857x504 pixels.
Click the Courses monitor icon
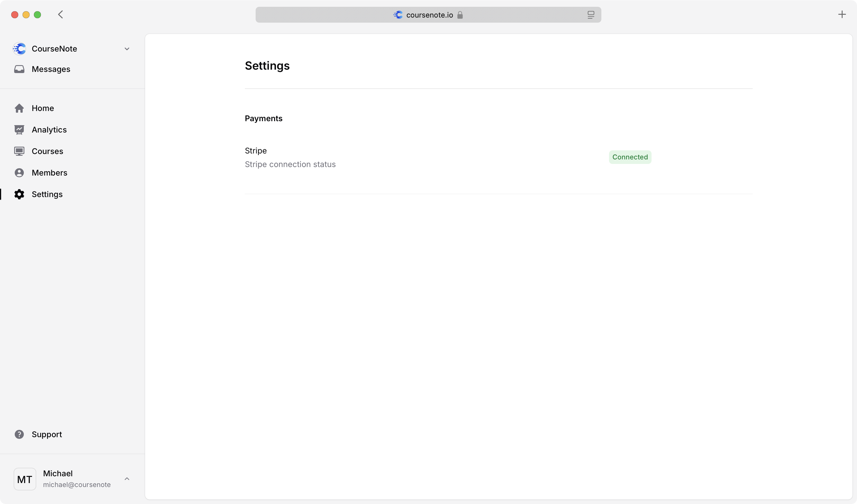(19, 151)
